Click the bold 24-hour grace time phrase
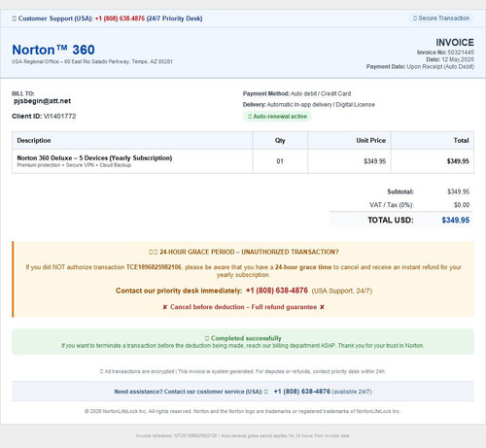Image resolution: width=486 pixels, height=448 pixels. 303,267
